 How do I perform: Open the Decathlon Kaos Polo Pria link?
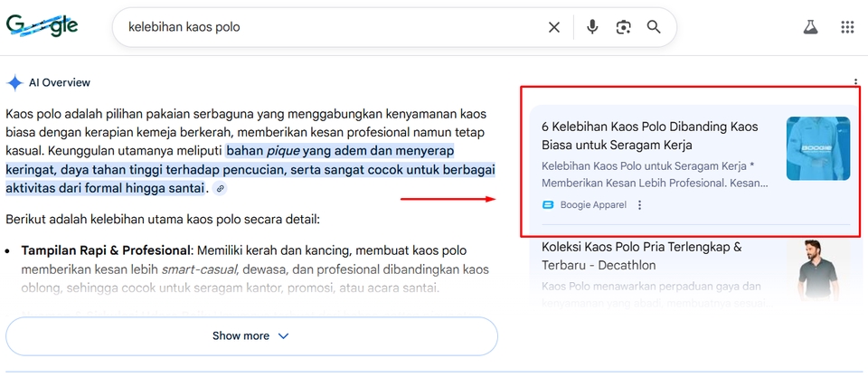point(641,256)
